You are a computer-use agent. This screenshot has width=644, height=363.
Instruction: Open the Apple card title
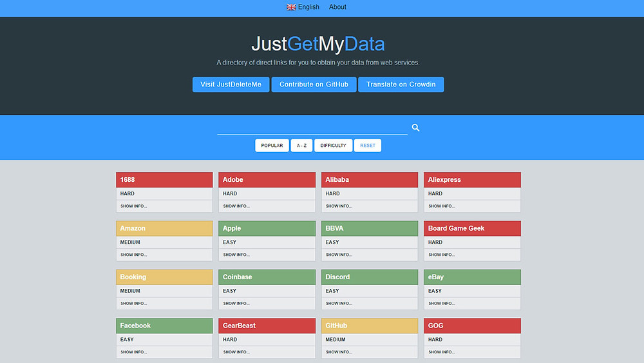(x=267, y=228)
